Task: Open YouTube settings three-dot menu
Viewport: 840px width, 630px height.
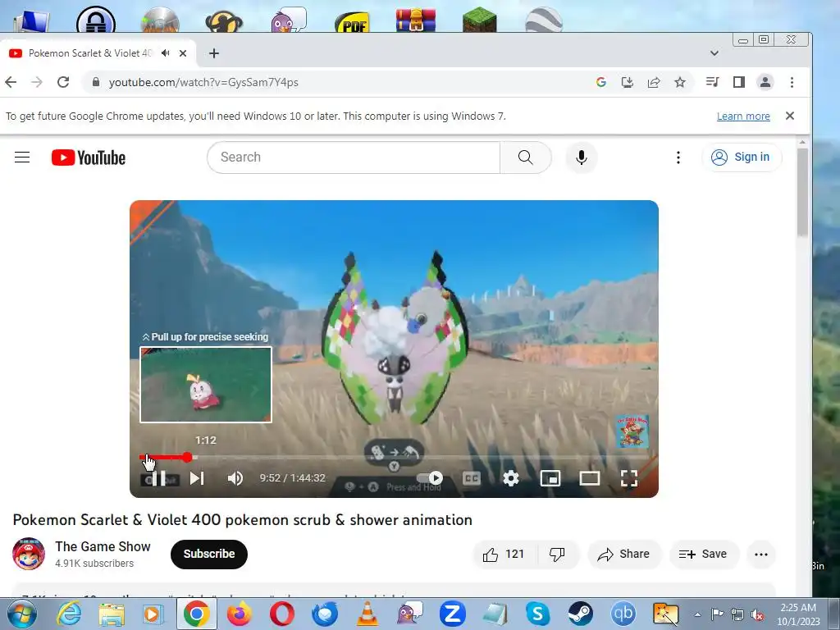Action: [x=678, y=157]
